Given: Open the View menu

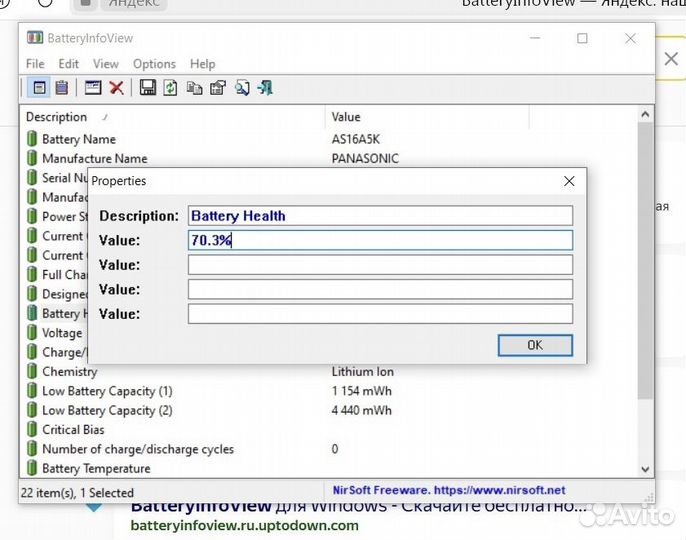Looking at the screenshot, I should (106, 64).
